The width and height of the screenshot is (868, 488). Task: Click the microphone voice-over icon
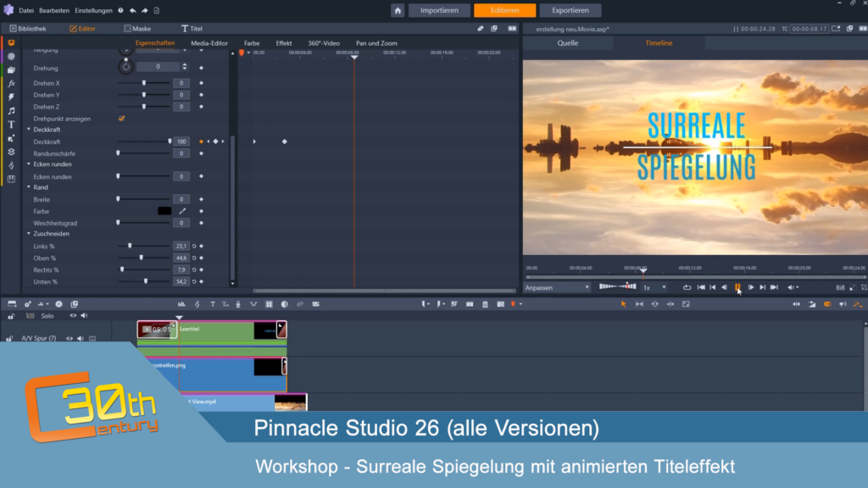238,304
